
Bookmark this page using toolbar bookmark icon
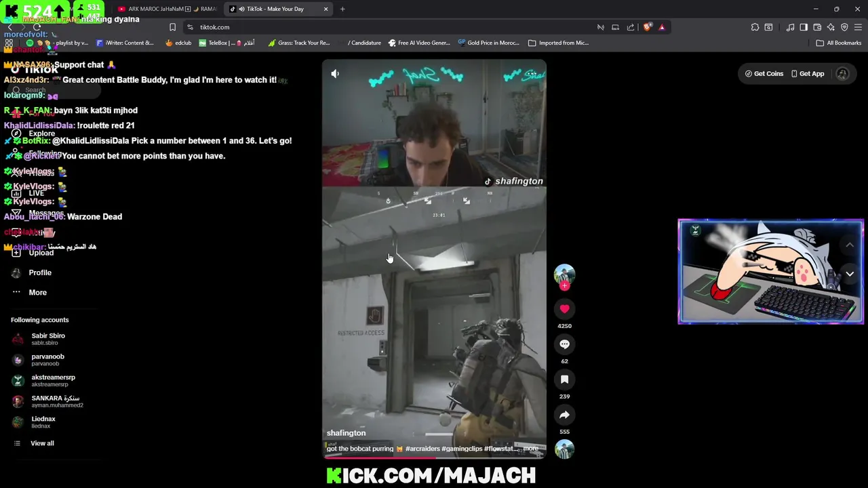coord(172,27)
